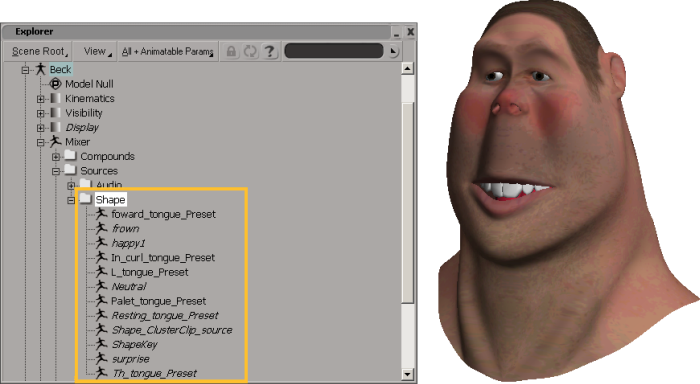Click the Compounds folder icon

point(70,155)
